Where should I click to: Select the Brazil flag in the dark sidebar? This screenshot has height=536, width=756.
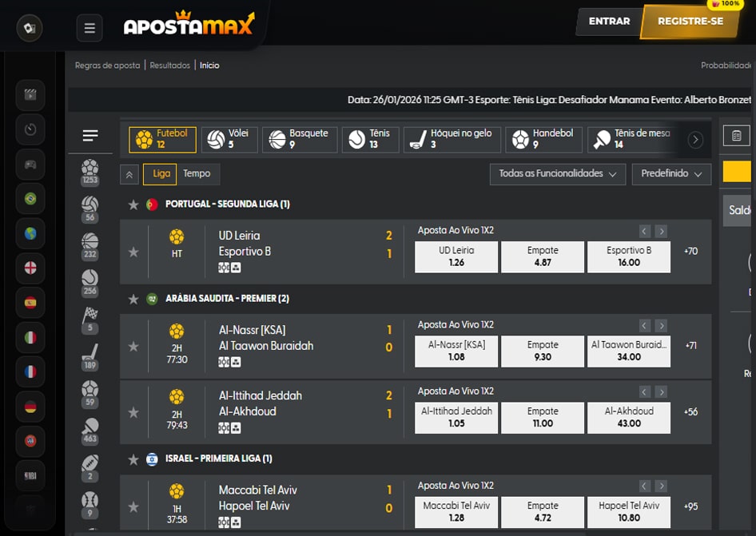30,199
